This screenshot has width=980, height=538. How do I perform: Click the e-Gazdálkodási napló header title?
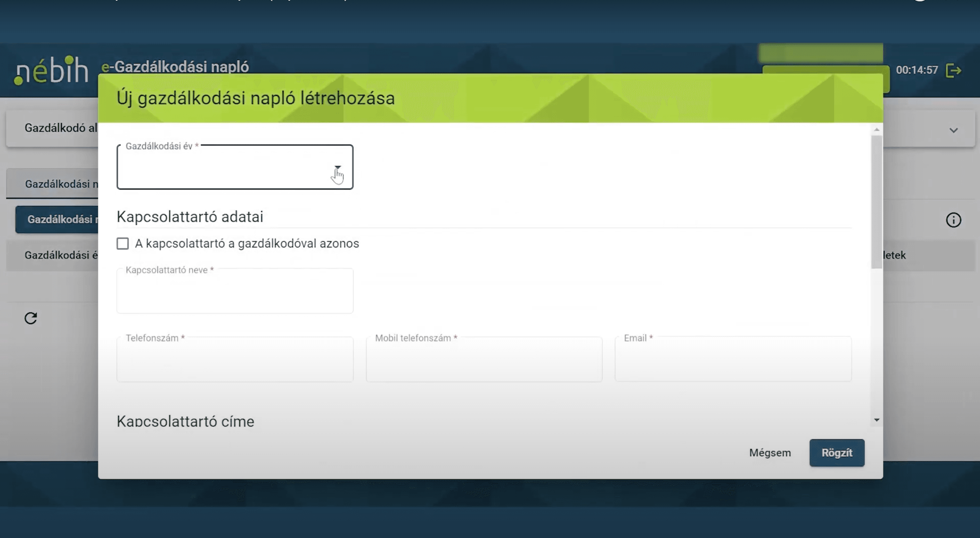click(175, 66)
